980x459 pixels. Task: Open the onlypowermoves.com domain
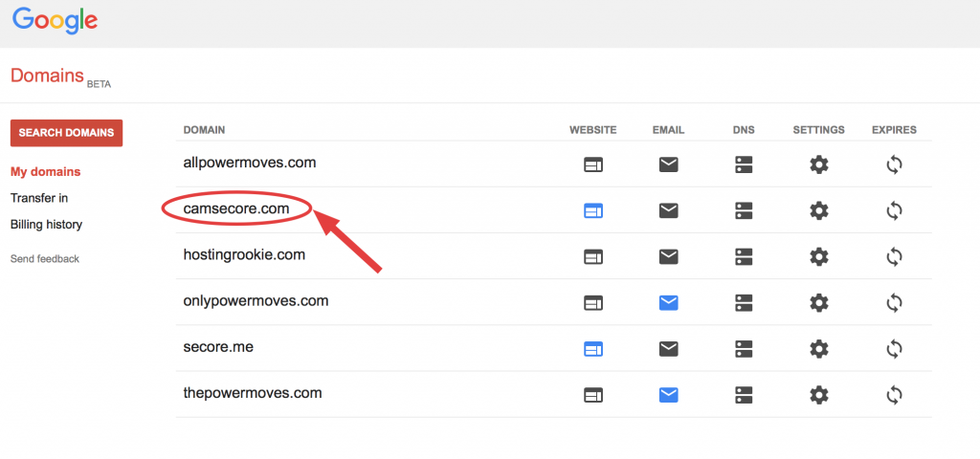point(256,301)
